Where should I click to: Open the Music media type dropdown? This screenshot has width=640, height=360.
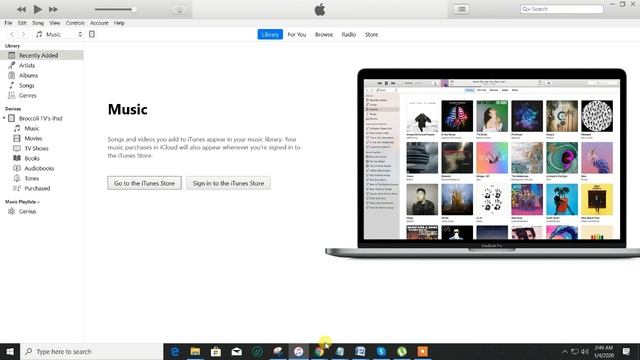[59, 34]
